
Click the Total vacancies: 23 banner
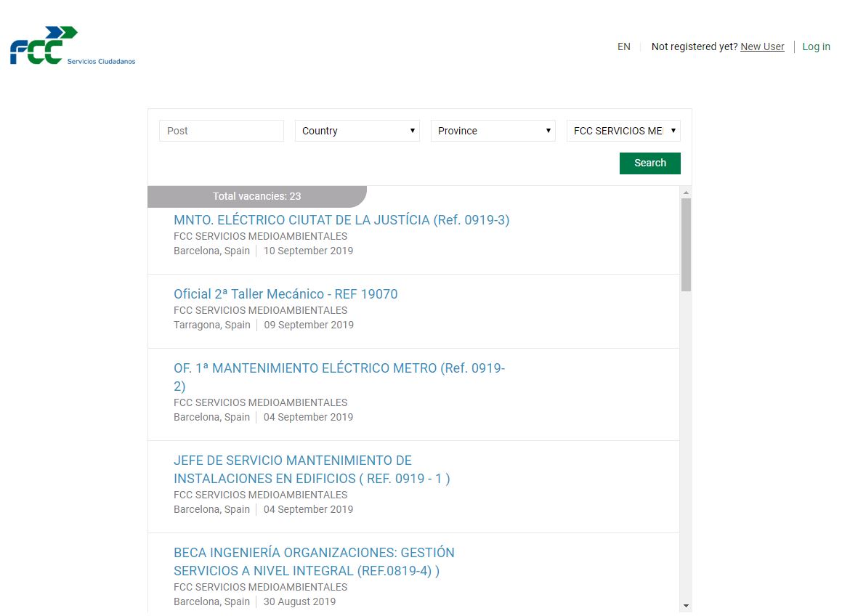click(256, 196)
